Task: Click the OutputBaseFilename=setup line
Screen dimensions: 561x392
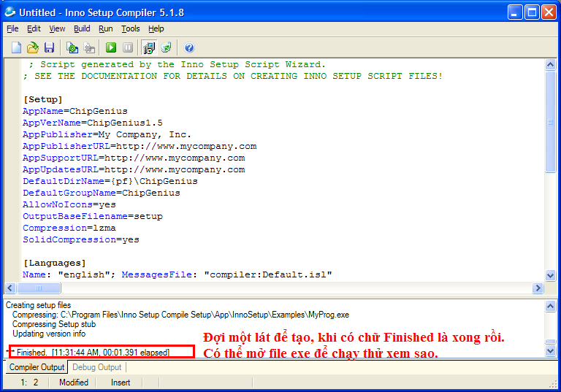Action: tap(93, 216)
